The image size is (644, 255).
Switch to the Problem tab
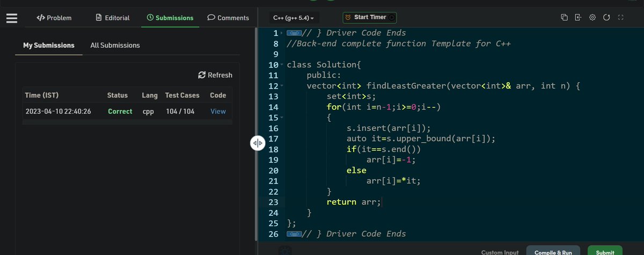pyautogui.click(x=54, y=18)
